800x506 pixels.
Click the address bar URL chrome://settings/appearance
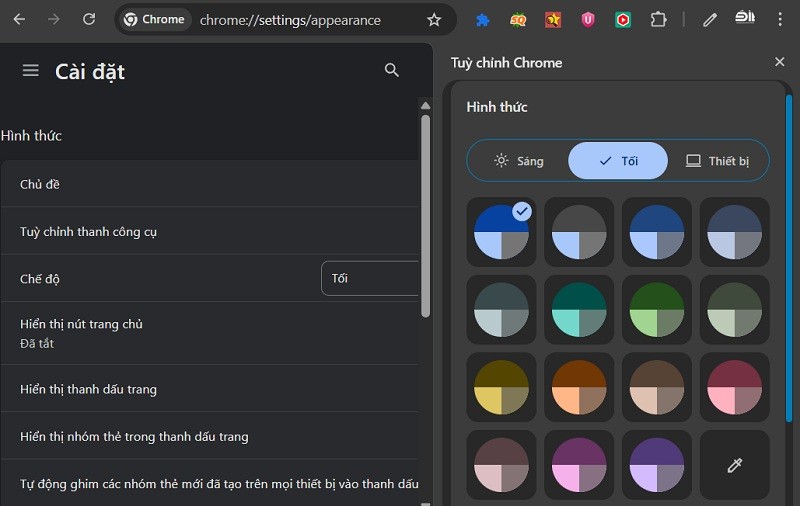pyautogui.click(x=290, y=20)
